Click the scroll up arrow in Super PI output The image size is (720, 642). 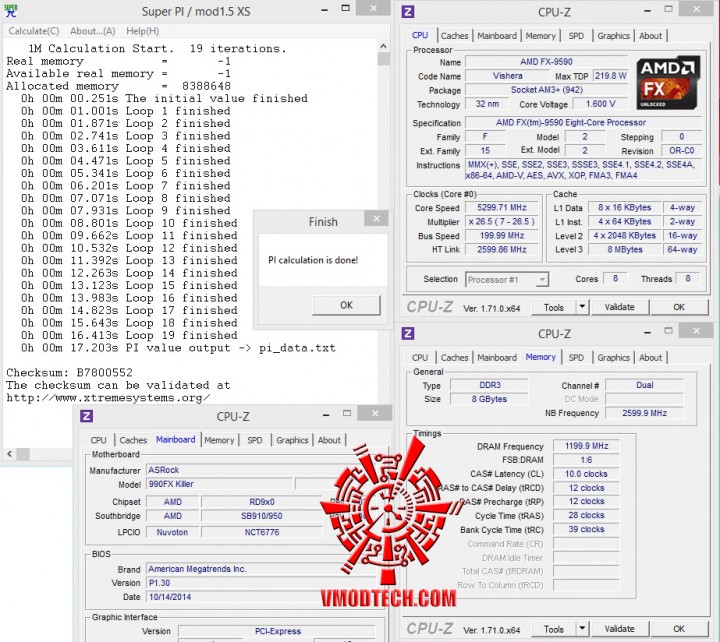383,46
